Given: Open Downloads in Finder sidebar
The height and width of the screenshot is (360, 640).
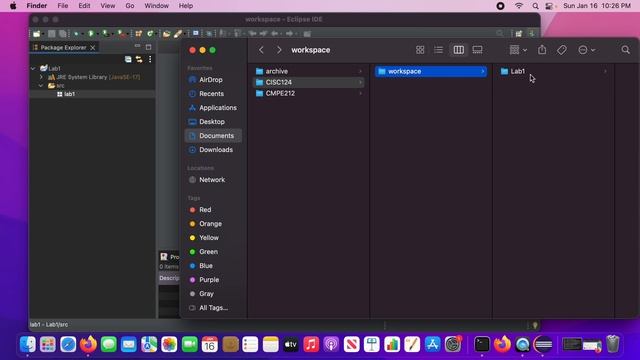Looking at the screenshot, I should point(213,150).
